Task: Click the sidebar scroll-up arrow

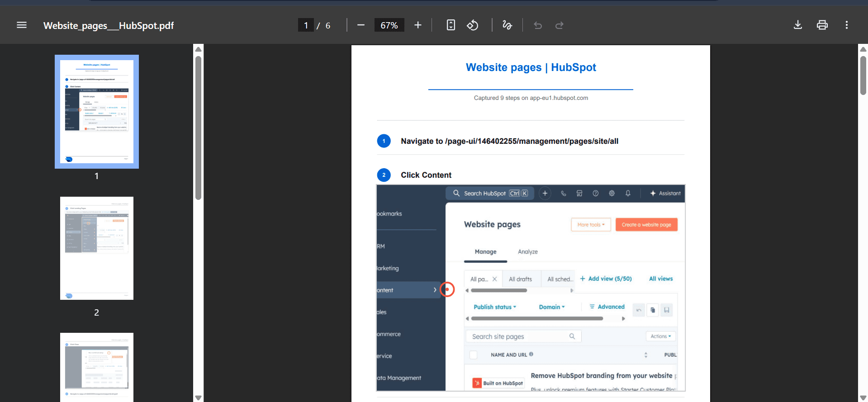Action: [198, 49]
